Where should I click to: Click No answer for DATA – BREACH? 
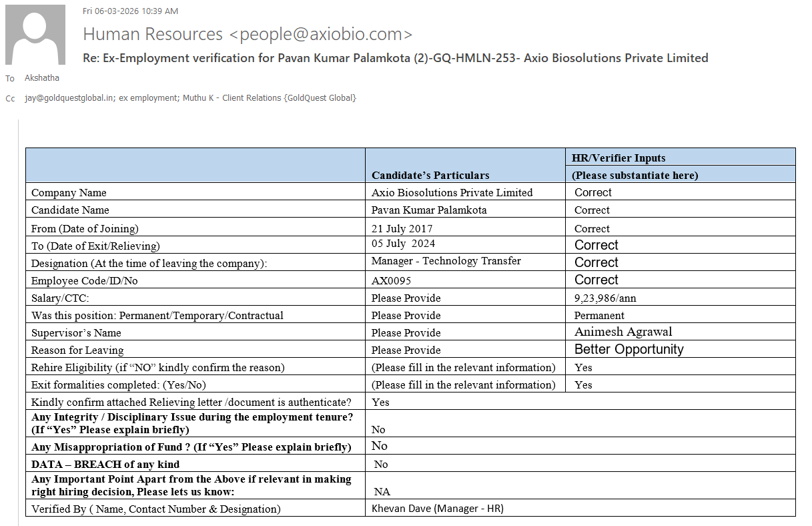pyautogui.click(x=381, y=464)
